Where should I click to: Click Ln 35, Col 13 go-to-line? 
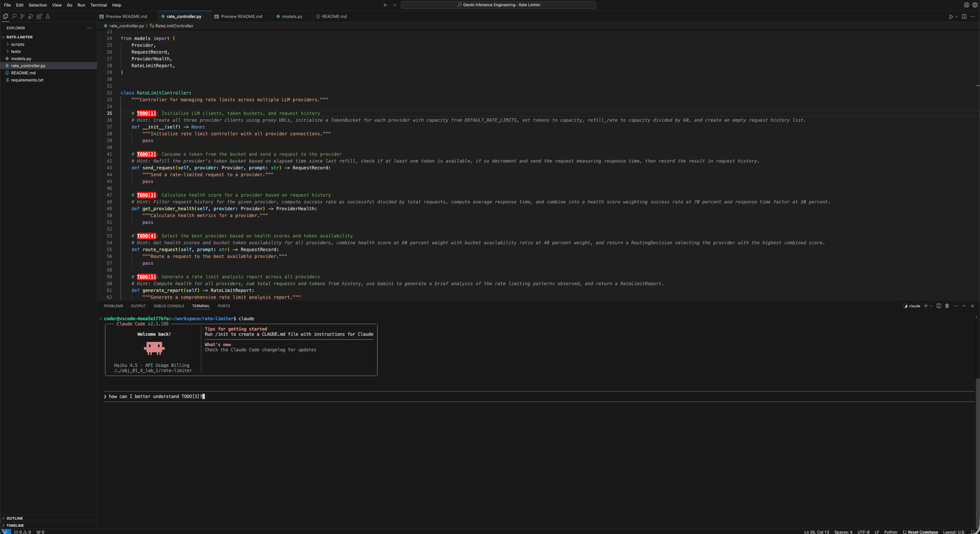tap(816, 532)
